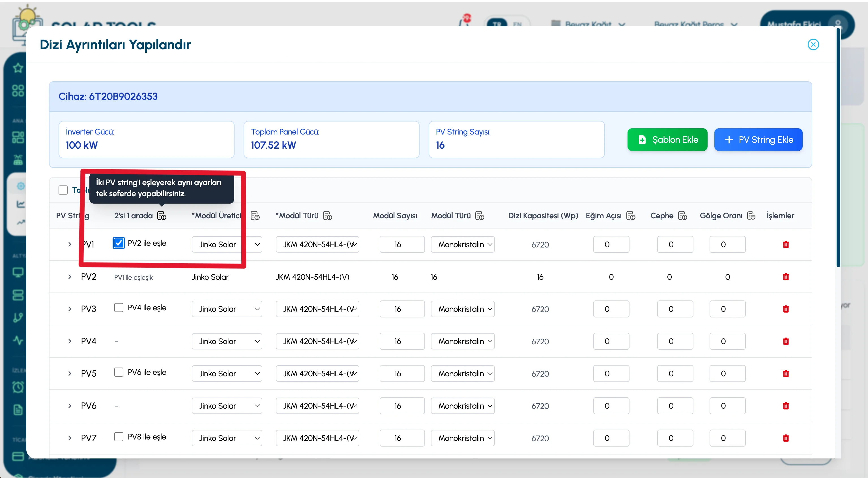The image size is (868, 478).
Task: Click the "Cihaz: 6T20B9026353" heading
Action: [x=108, y=97]
